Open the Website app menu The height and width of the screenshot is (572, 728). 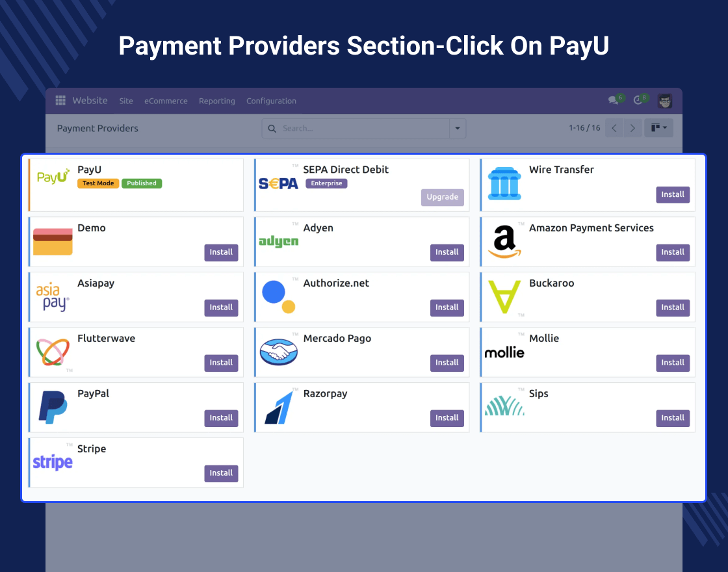[90, 100]
